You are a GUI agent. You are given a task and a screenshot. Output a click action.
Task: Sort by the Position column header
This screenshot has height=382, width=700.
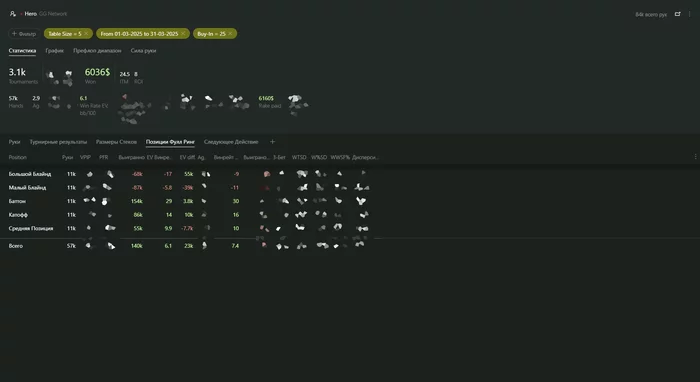18,157
